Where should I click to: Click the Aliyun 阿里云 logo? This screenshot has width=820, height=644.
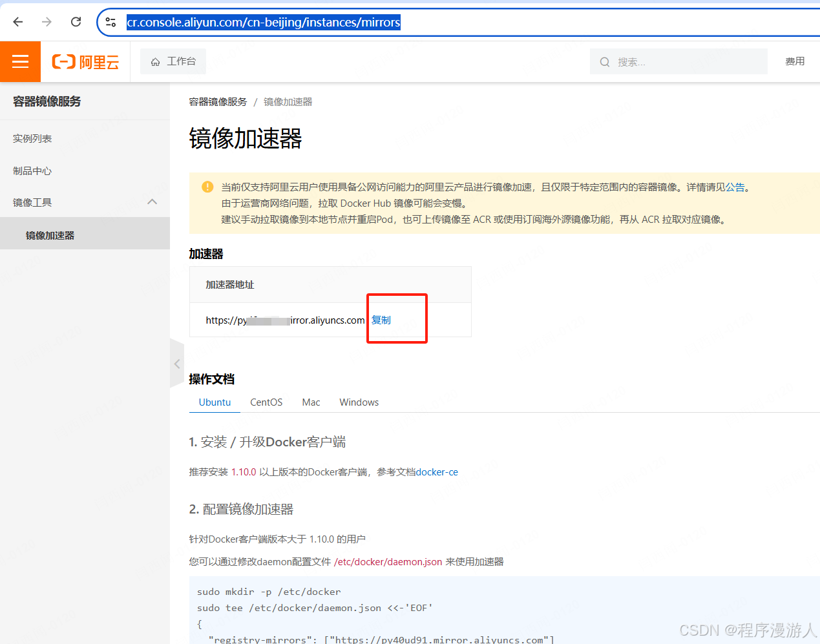pyautogui.click(x=86, y=62)
